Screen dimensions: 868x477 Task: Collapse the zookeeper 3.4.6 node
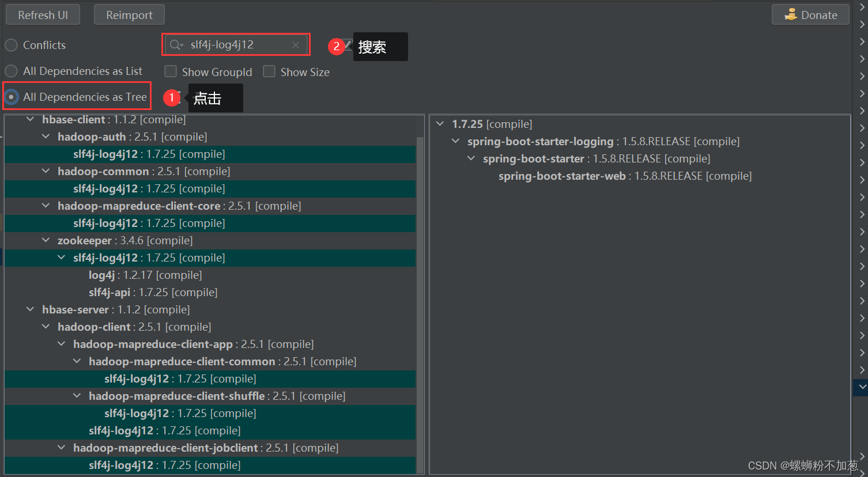(x=46, y=240)
